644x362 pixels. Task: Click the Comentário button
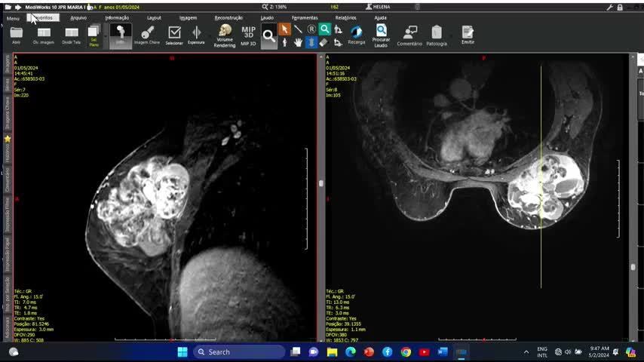click(409, 35)
